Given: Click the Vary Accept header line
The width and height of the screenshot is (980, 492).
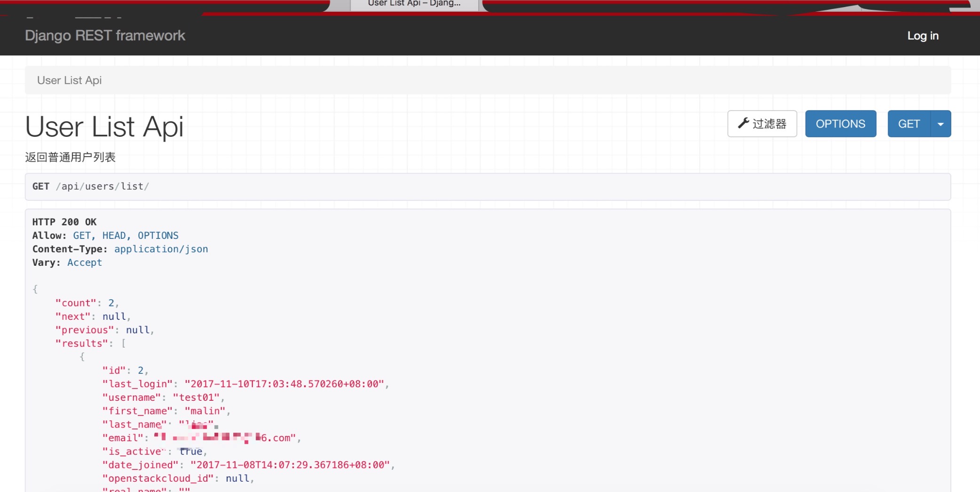Looking at the screenshot, I should point(67,262).
